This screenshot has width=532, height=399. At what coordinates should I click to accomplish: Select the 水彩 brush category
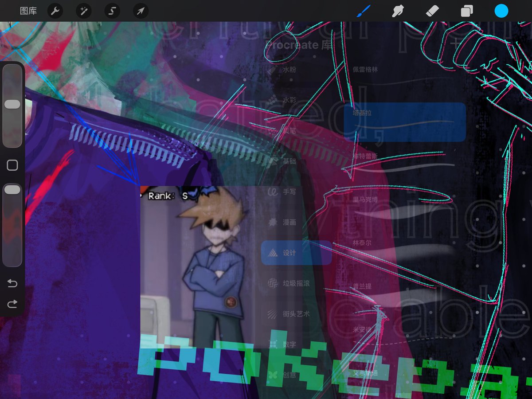coord(296,100)
